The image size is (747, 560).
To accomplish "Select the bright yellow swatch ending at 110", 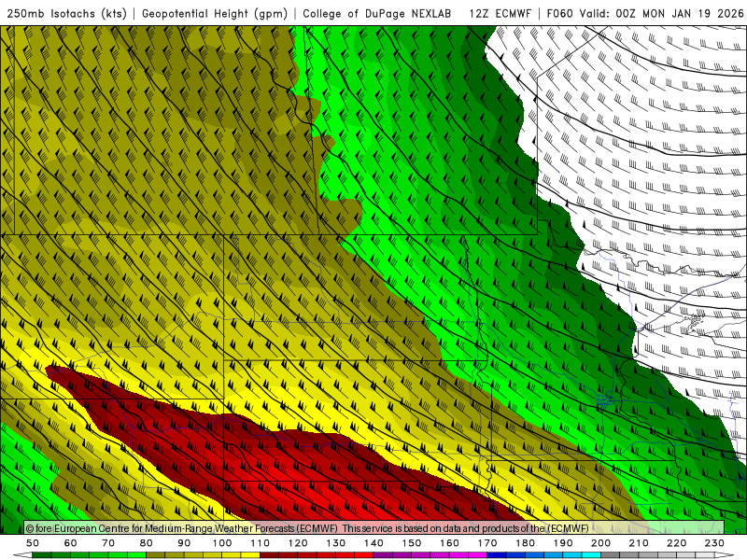I will tap(250, 555).
